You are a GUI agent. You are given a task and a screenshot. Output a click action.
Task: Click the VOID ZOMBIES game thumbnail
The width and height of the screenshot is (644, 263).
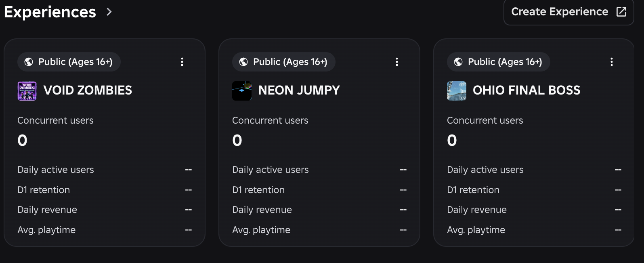coord(27,91)
